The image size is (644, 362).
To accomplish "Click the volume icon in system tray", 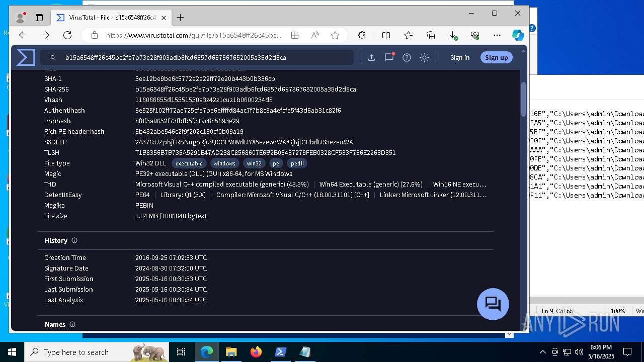I will click(x=579, y=352).
